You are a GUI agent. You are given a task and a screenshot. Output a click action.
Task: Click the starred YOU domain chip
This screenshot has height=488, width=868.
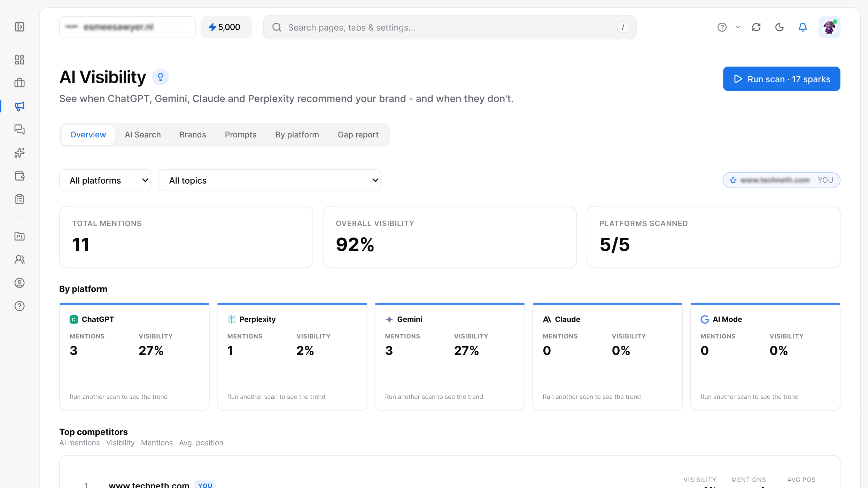point(782,180)
